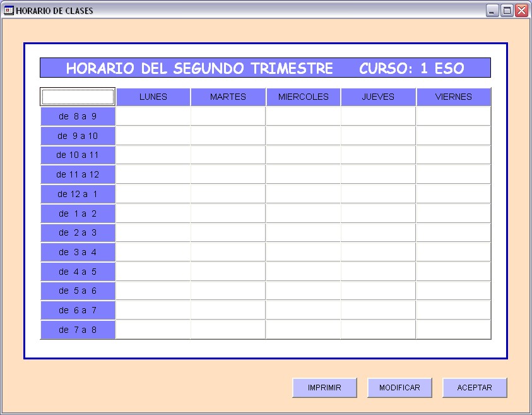Select the focused empty top-left header cell

tap(78, 97)
